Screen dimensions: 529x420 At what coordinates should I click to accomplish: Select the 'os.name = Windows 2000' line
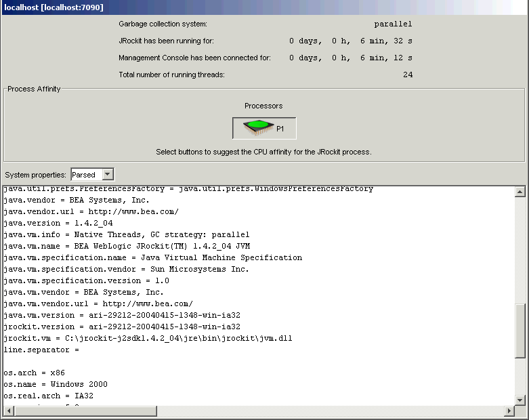pyautogui.click(x=56, y=384)
